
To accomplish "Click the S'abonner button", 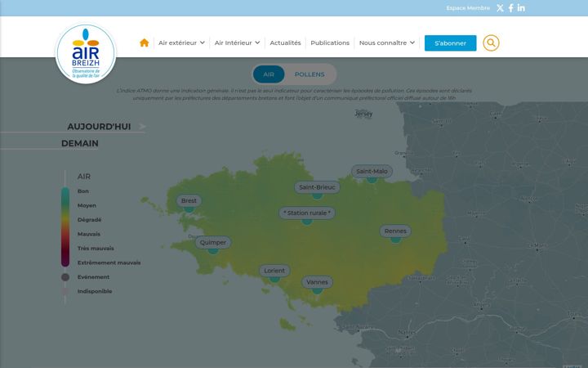I will [450, 43].
